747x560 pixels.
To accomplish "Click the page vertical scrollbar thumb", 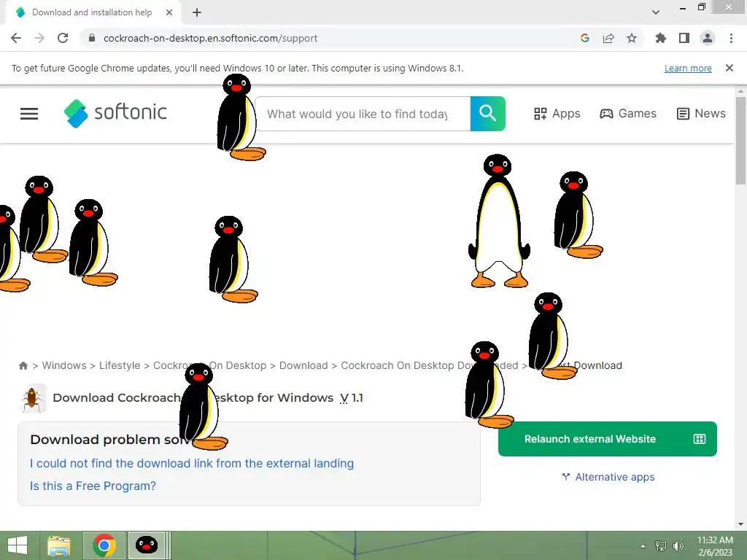I will 740,141.
